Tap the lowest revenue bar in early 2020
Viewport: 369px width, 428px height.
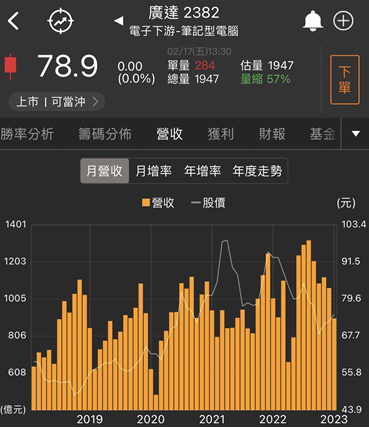click(x=156, y=402)
